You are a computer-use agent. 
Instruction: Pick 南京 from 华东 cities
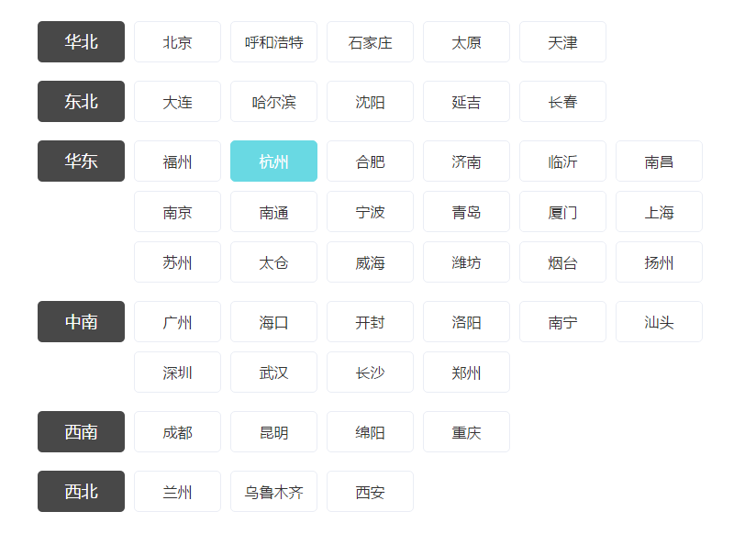click(177, 212)
